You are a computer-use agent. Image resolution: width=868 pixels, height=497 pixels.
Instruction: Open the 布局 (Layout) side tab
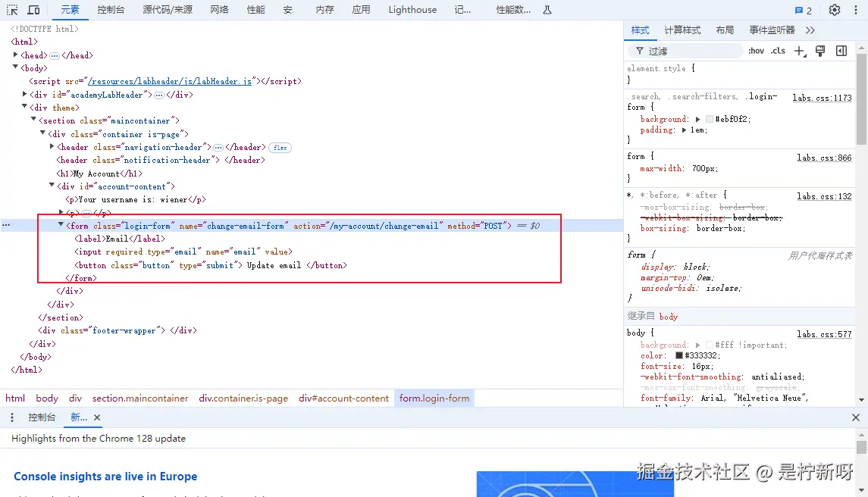click(725, 30)
